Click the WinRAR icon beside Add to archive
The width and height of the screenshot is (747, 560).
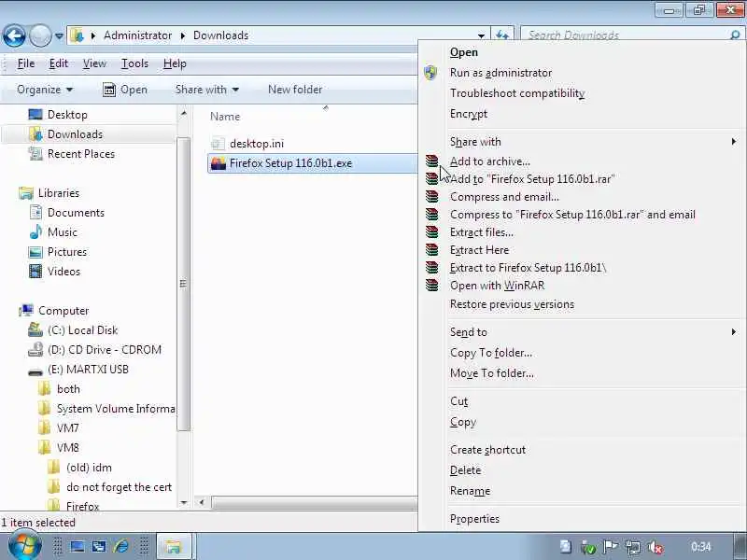coord(431,161)
